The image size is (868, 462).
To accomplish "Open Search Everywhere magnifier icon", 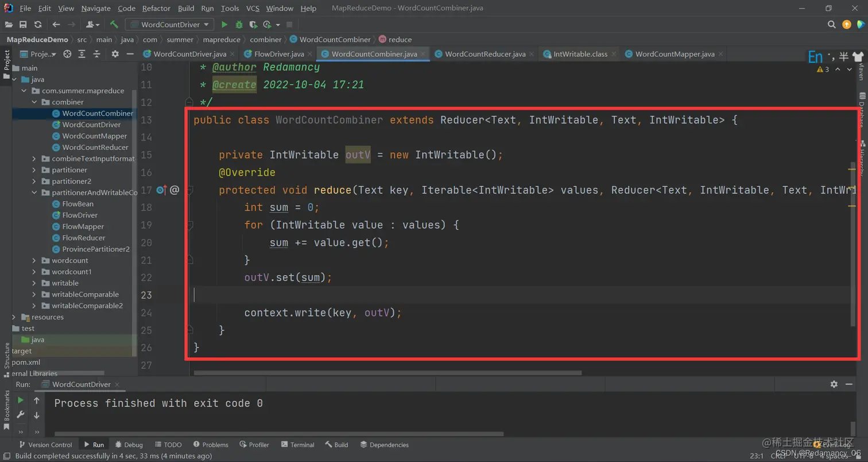I will [x=831, y=25].
